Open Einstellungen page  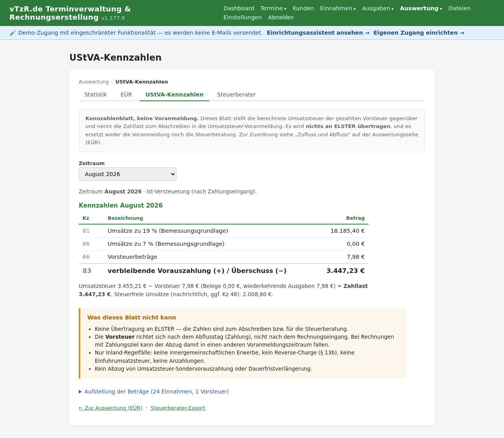(243, 17)
